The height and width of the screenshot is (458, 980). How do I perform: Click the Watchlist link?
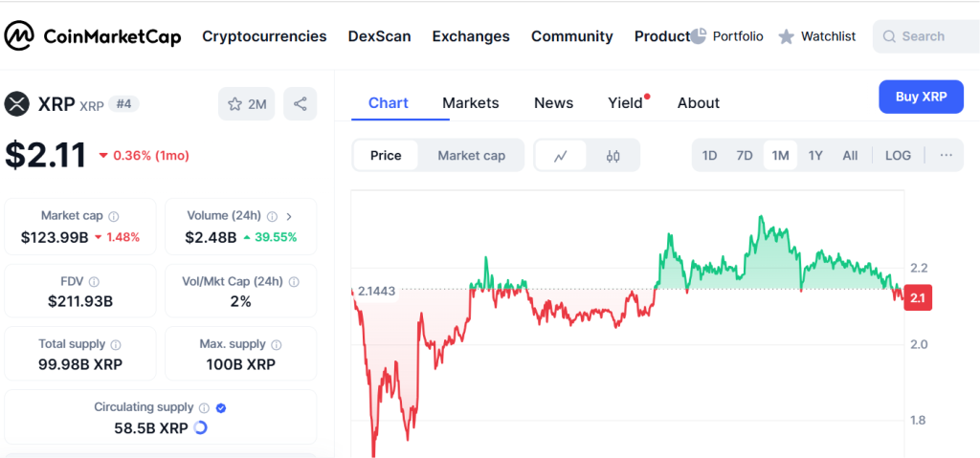(828, 36)
